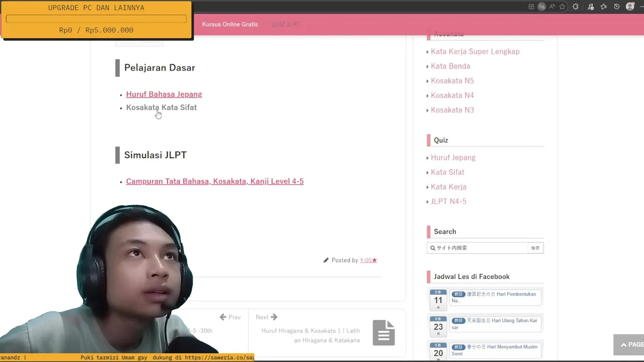Open Campuran Tata Bahasa, Kosakata, Kanji Level 4-5

point(215,181)
